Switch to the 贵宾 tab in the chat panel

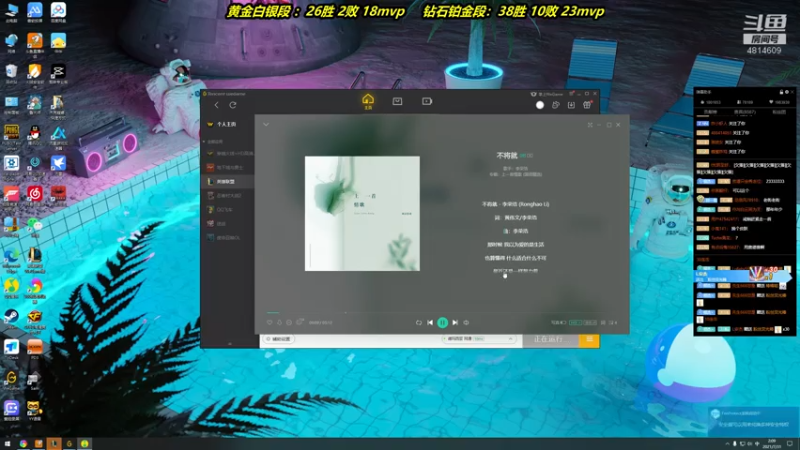point(745,112)
